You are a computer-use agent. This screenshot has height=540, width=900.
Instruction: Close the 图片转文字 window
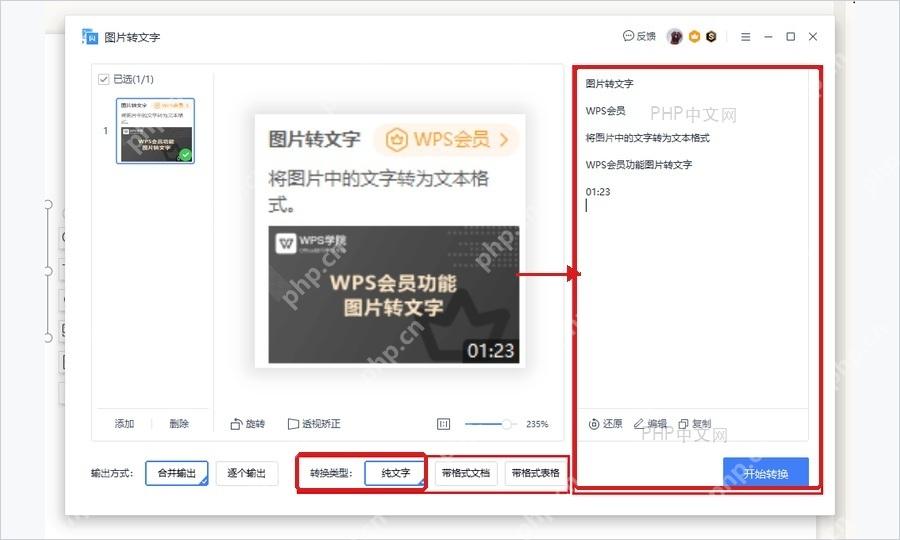813,37
